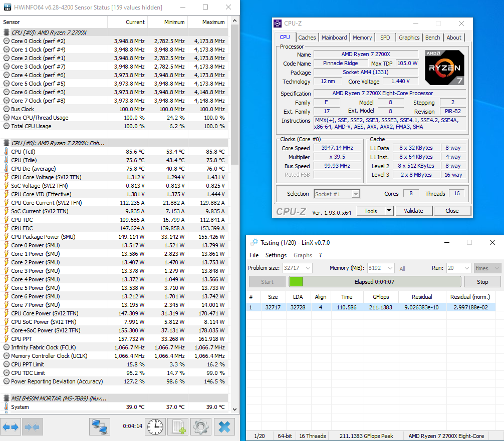Select the Power Reporting Deviation (Accuracy) row
504x441 pixels.
tap(114, 381)
